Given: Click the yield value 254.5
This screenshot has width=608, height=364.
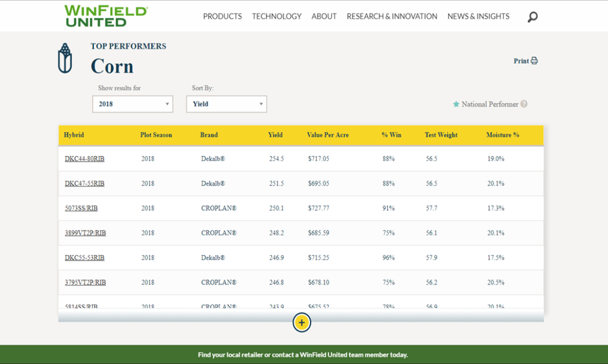Looking at the screenshot, I should (276, 158).
